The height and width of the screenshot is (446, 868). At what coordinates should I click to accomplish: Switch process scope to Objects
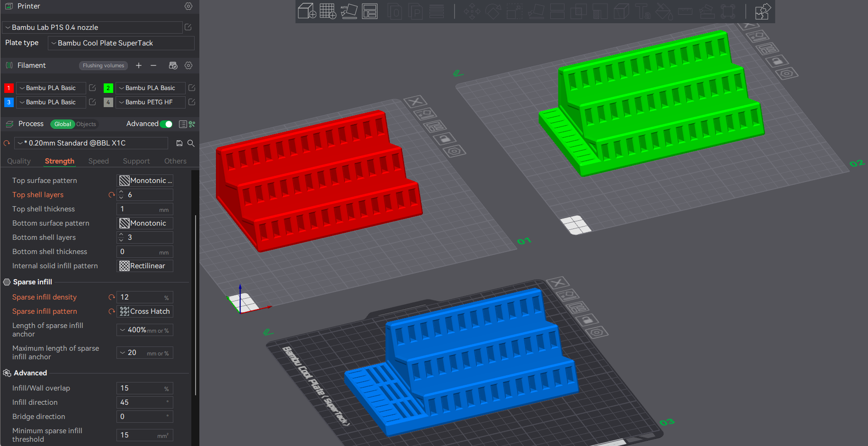click(86, 124)
